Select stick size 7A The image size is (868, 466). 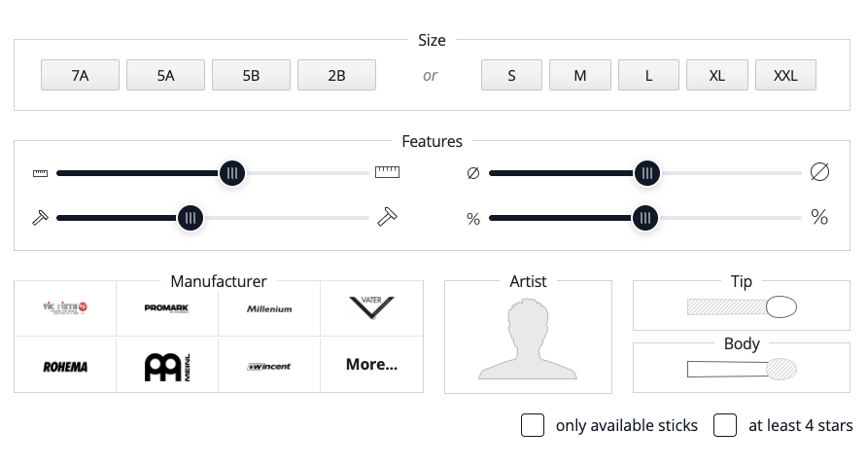click(80, 75)
